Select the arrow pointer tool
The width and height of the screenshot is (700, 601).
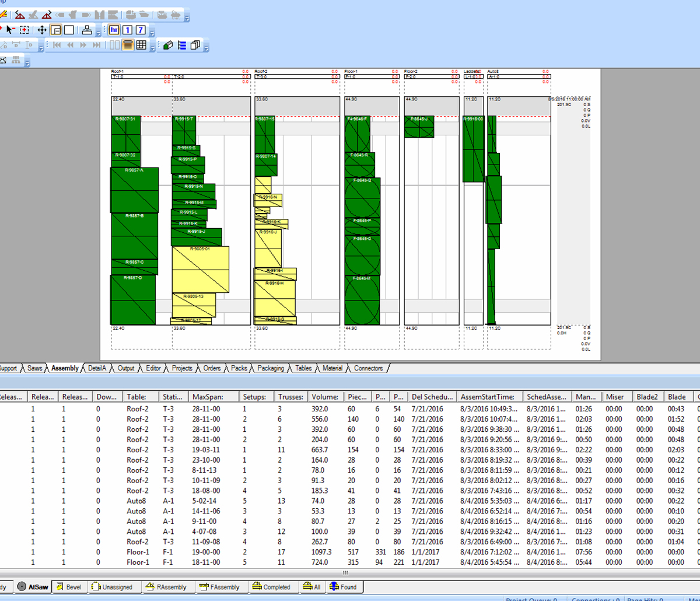point(9,30)
